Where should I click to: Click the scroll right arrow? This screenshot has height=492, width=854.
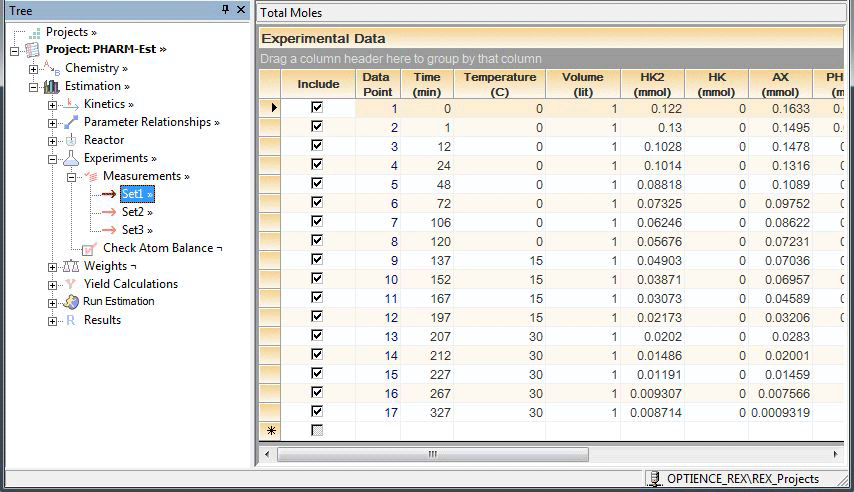(x=835, y=454)
